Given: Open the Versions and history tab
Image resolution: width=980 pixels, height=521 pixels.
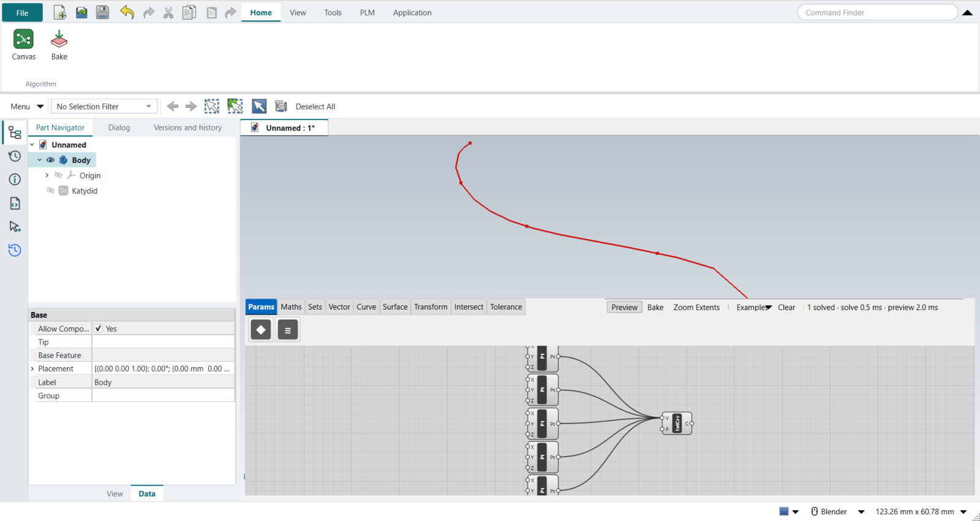Looking at the screenshot, I should coord(187,127).
